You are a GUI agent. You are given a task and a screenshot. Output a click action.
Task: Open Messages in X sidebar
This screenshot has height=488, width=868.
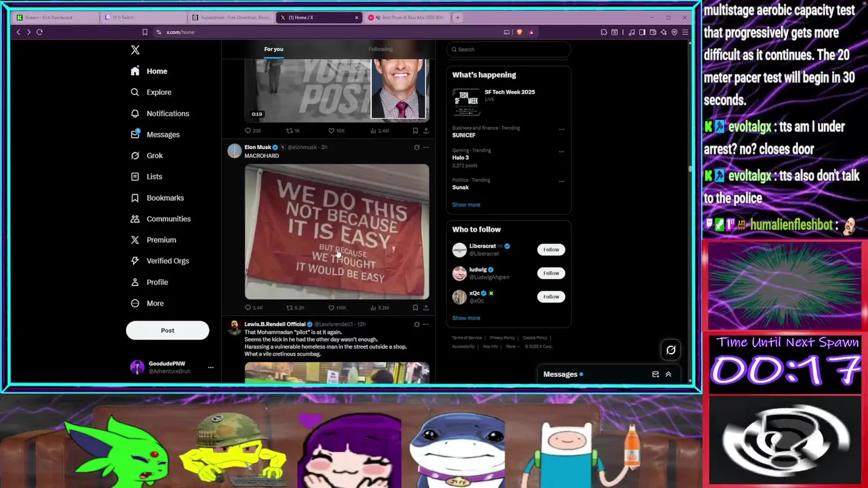155,134
